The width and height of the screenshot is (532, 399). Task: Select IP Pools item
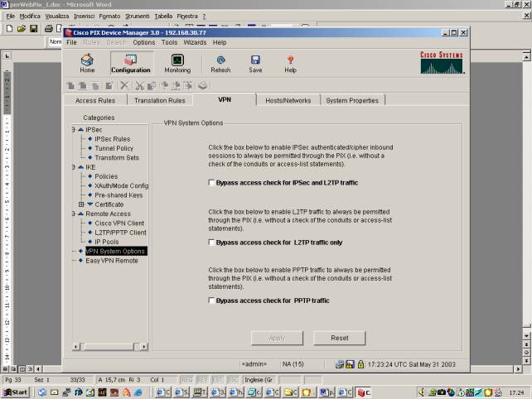pyautogui.click(x=107, y=242)
